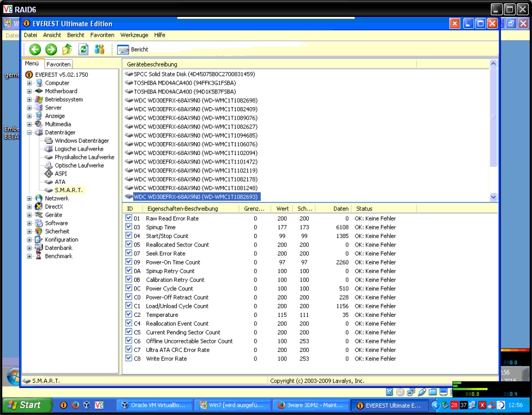532x415 pixels.
Task: Open the Favoriten menu
Action: tap(102, 35)
